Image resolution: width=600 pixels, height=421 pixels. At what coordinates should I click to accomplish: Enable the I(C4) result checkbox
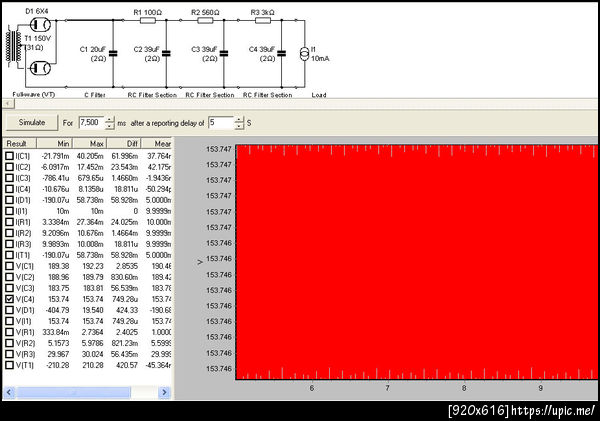coord(10,189)
